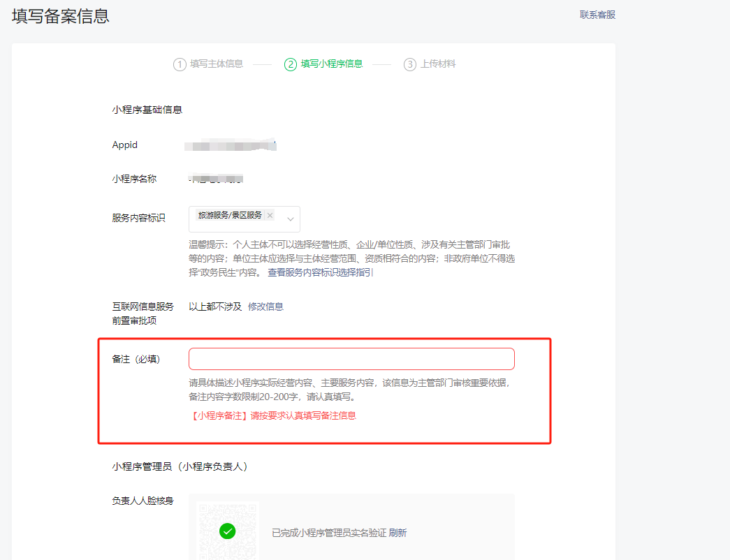The height and width of the screenshot is (560, 730).
Task: Go to the 填写主体信息 step label
Action: [x=217, y=64]
